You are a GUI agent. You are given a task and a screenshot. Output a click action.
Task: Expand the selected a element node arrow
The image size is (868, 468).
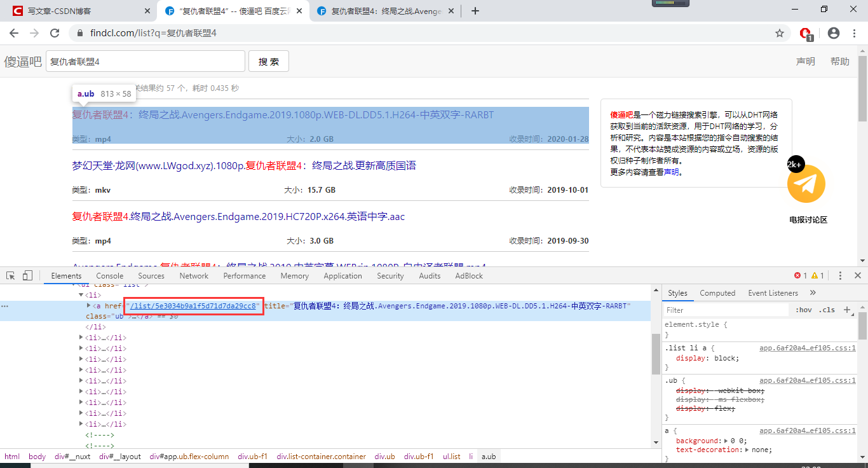tap(89, 306)
